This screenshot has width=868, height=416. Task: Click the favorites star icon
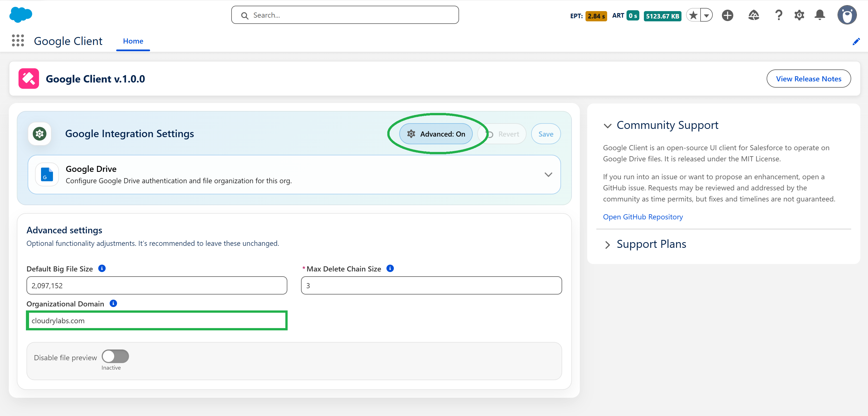point(693,15)
